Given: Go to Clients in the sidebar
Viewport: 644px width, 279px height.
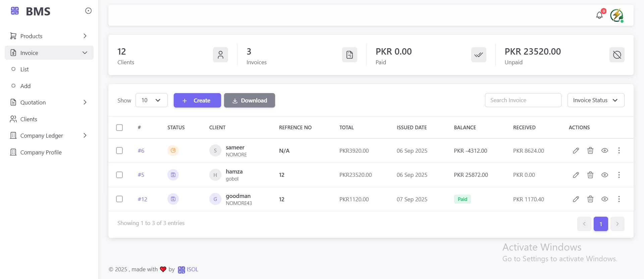Looking at the screenshot, I should coord(29,119).
